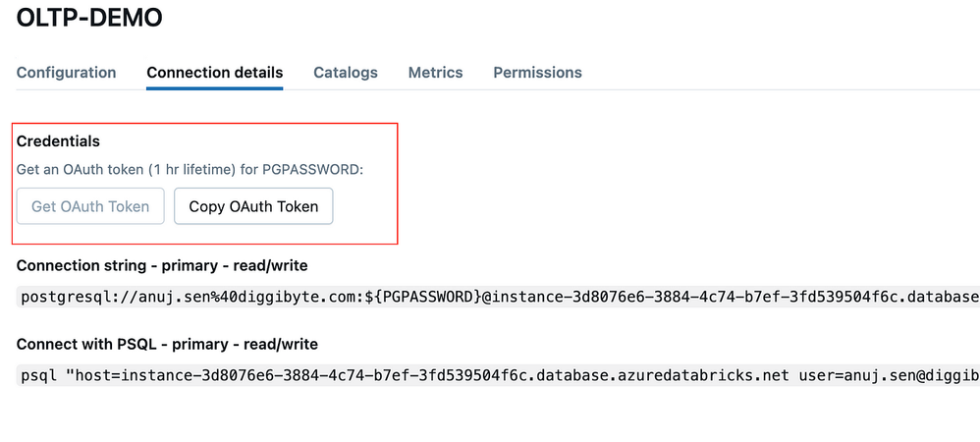Switch to the Catalogs tab
980x442 pixels.
point(346,73)
